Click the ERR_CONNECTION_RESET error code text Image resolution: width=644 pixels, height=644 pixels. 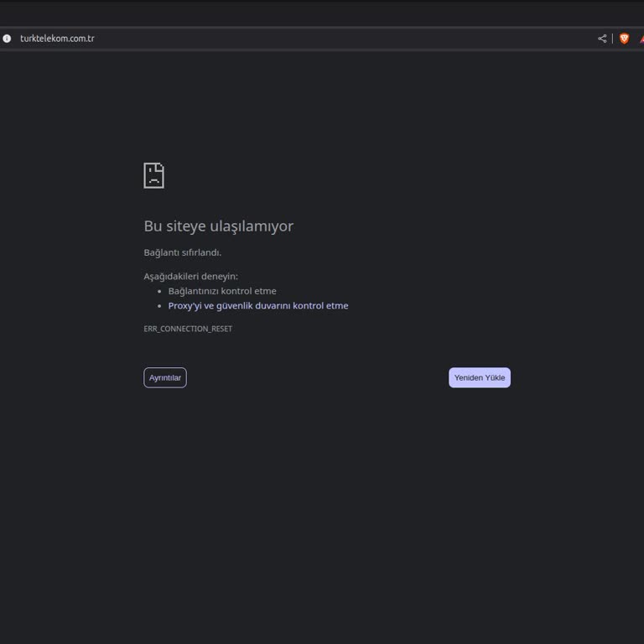(188, 329)
